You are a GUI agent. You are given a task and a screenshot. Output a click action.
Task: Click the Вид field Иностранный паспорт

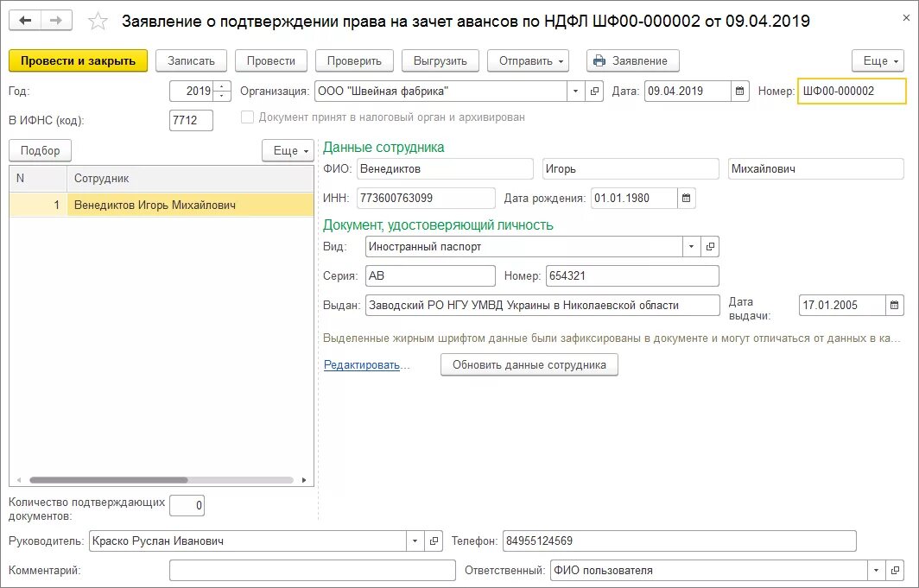(x=524, y=247)
